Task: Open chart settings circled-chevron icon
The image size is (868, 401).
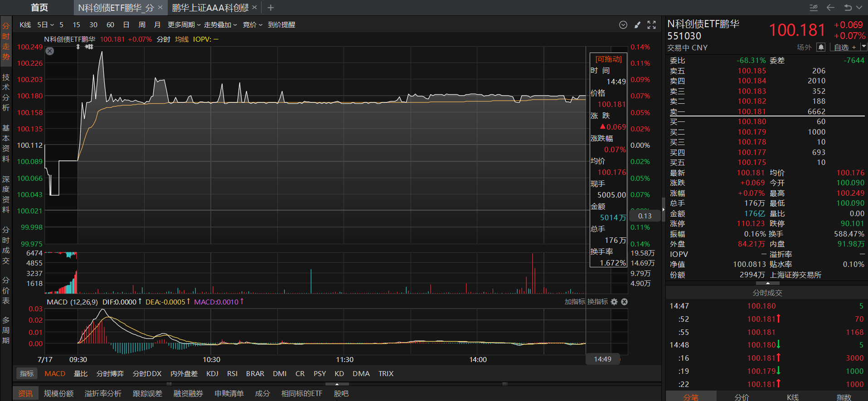Action: (x=623, y=25)
